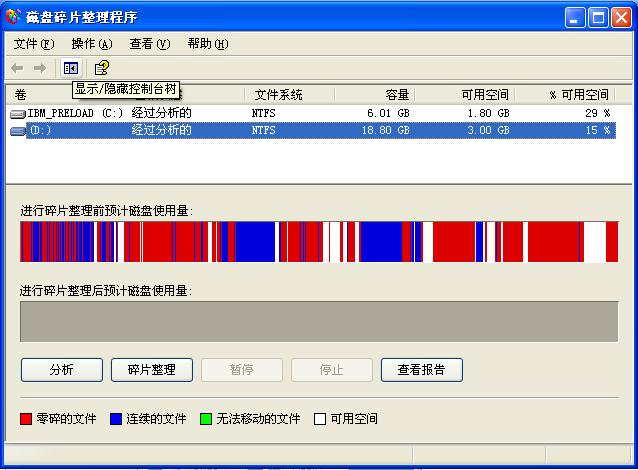638x470 pixels.
Task: Open the 操作(A) menu
Action: pos(91,44)
